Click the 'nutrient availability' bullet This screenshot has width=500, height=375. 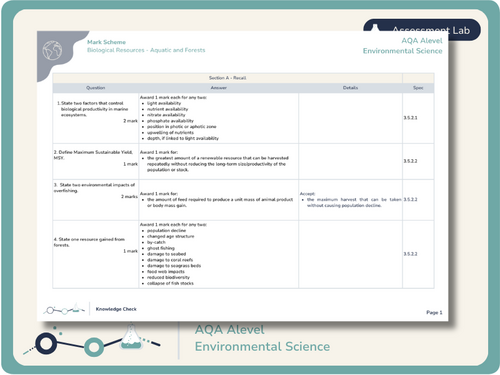pyautogui.click(x=168, y=109)
